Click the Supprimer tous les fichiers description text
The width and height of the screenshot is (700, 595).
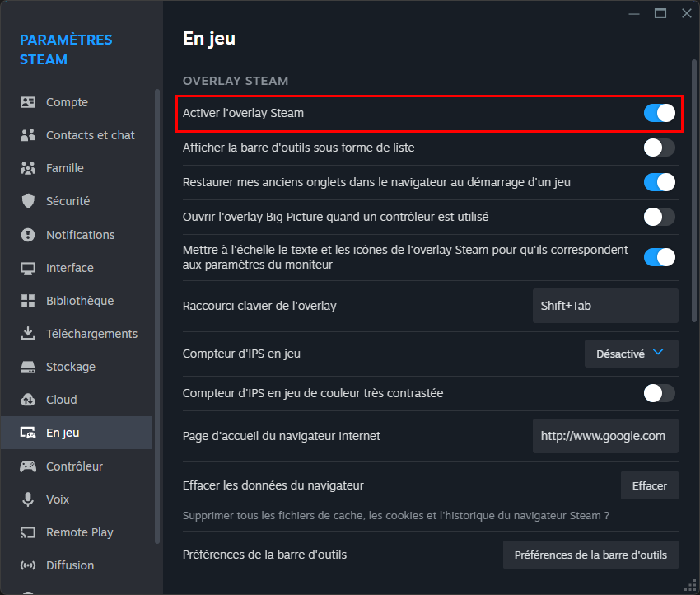395,516
